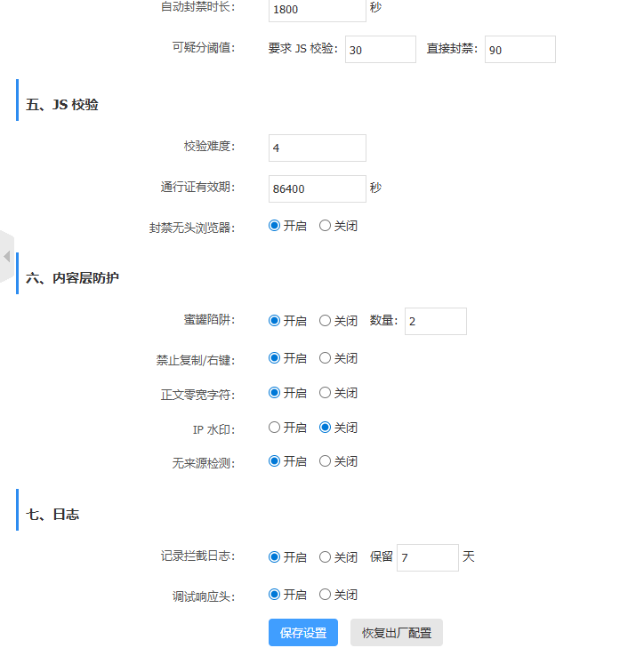Click the 蜜罐陷阱 数量 input field
Screen dimensions: 644x656
436,321
